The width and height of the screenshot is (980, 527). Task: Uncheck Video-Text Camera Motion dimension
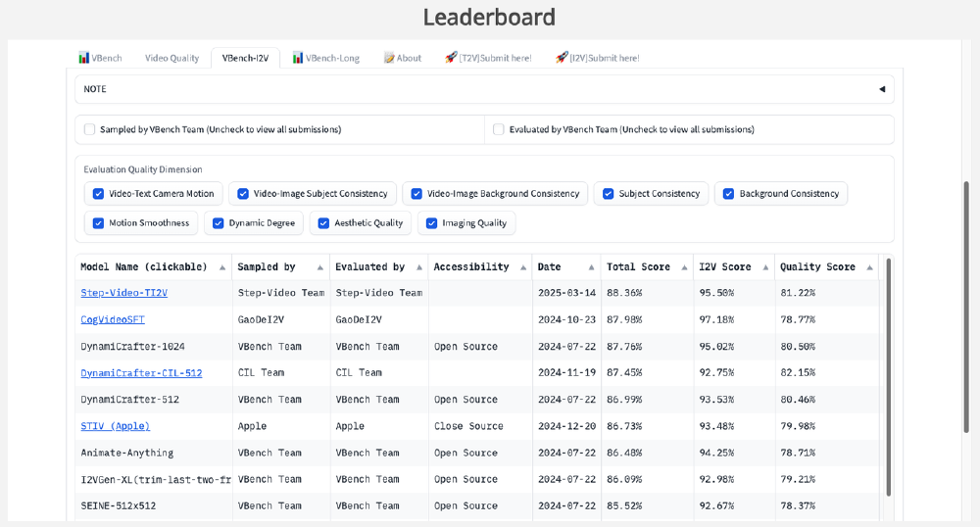[x=98, y=194]
